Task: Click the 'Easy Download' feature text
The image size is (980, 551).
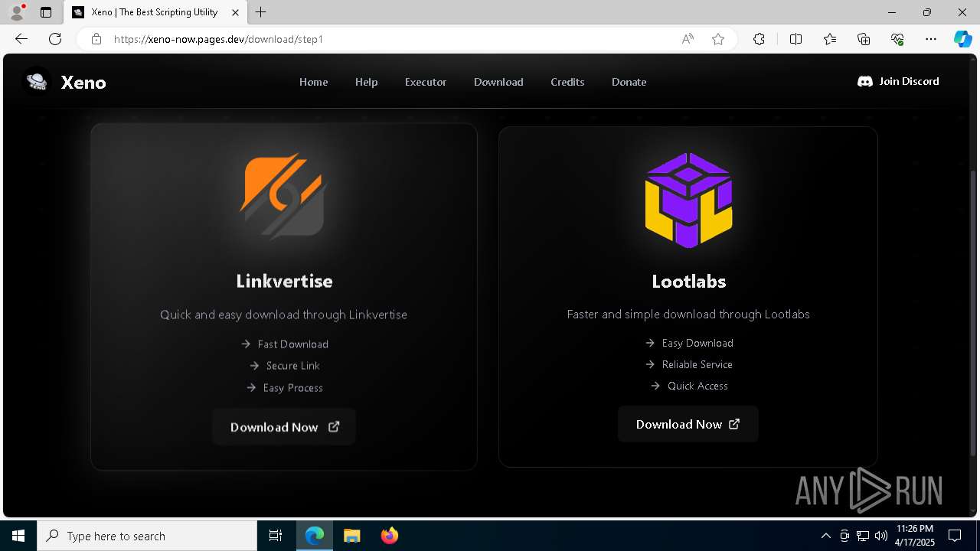Action: [x=697, y=343]
